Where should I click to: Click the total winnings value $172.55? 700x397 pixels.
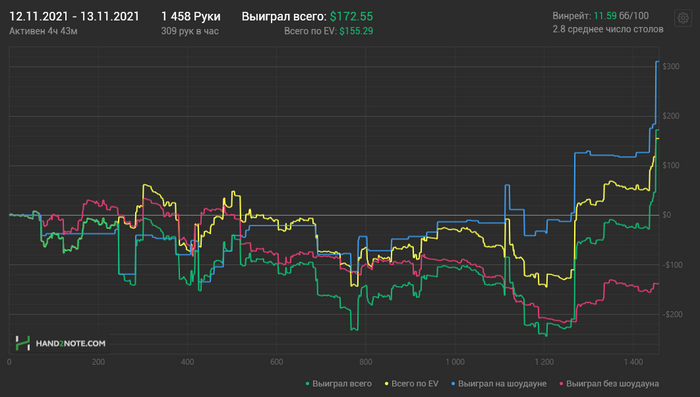coord(351,17)
